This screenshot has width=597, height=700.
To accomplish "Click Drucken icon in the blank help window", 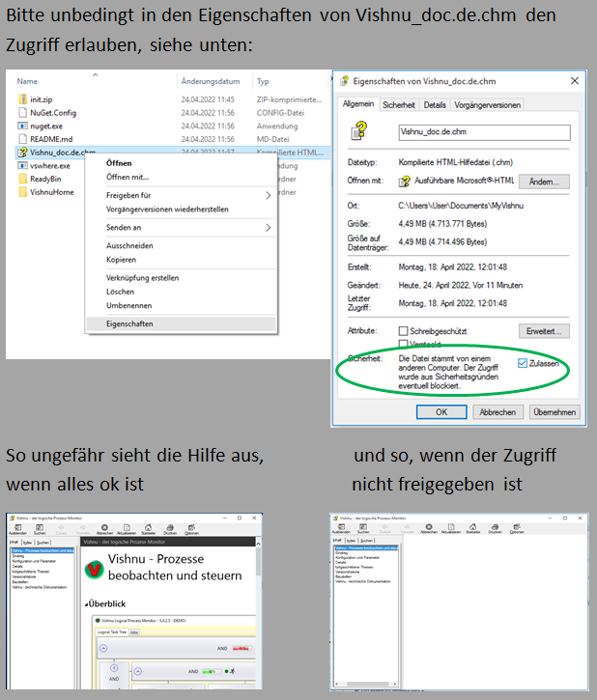I will point(495,527).
